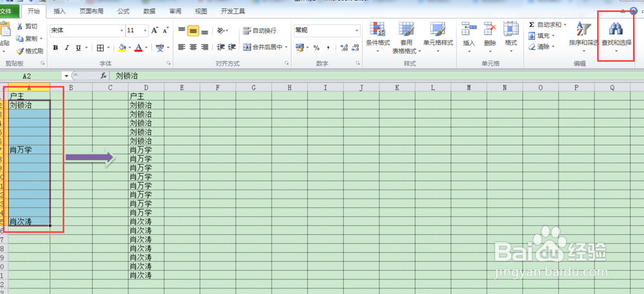Open the font name 宋体 dropdown
This screenshot has height=294, width=644.
point(122,30)
